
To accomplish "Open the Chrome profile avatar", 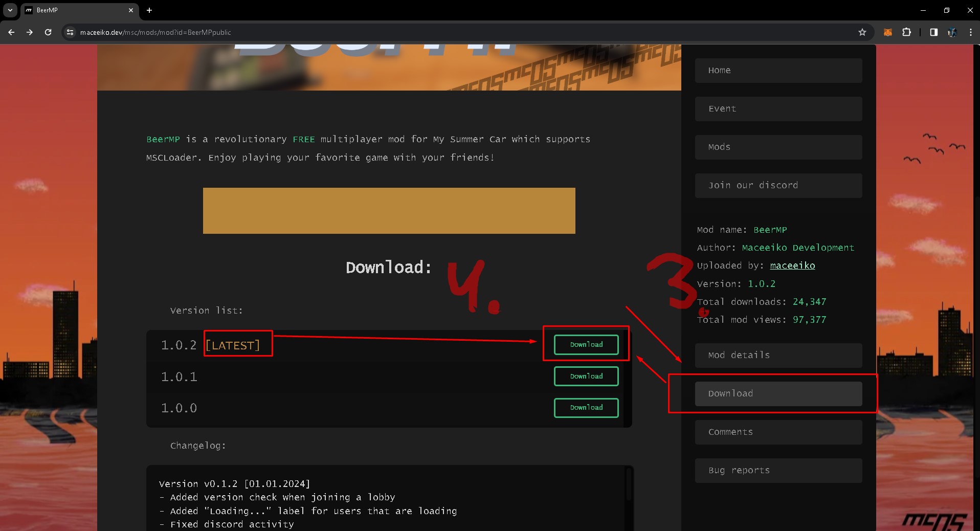I will coord(952,32).
